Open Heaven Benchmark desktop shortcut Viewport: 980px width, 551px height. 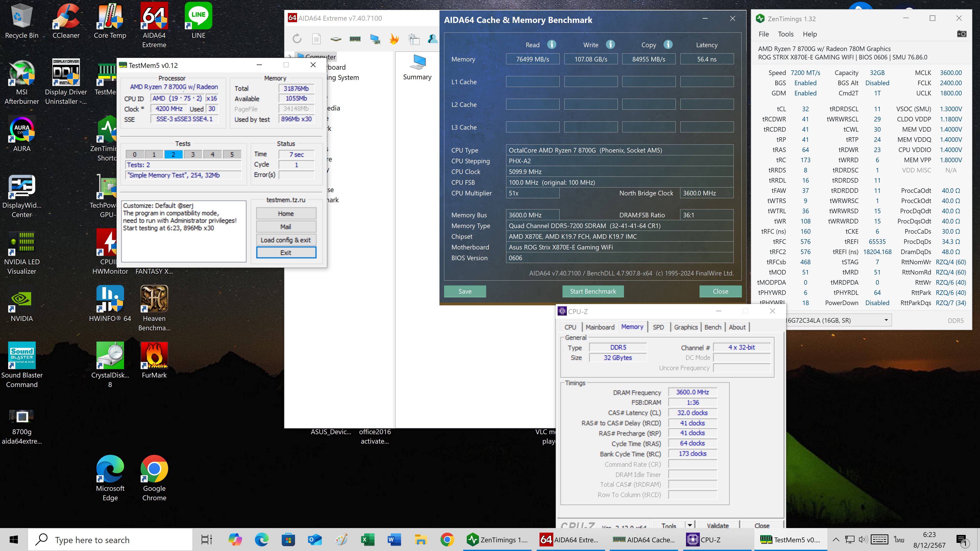[x=154, y=308]
